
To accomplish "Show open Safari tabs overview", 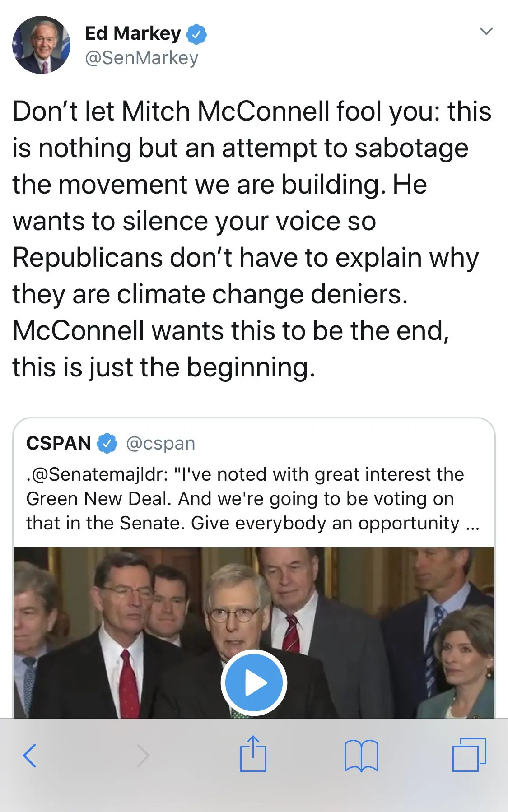I will coord(469,755).
